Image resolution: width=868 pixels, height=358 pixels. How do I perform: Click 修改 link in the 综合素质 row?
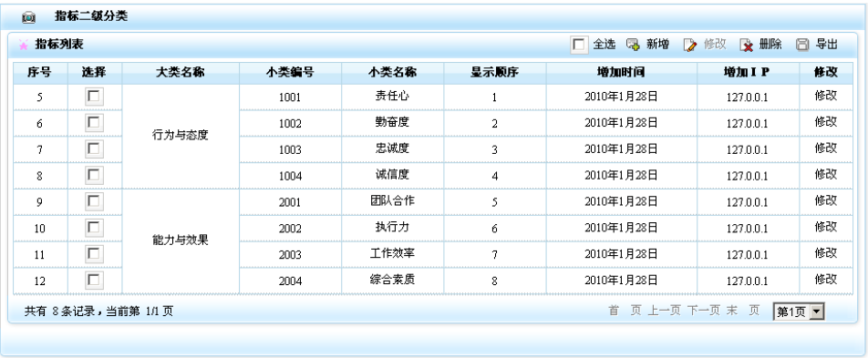click(825, 279)
